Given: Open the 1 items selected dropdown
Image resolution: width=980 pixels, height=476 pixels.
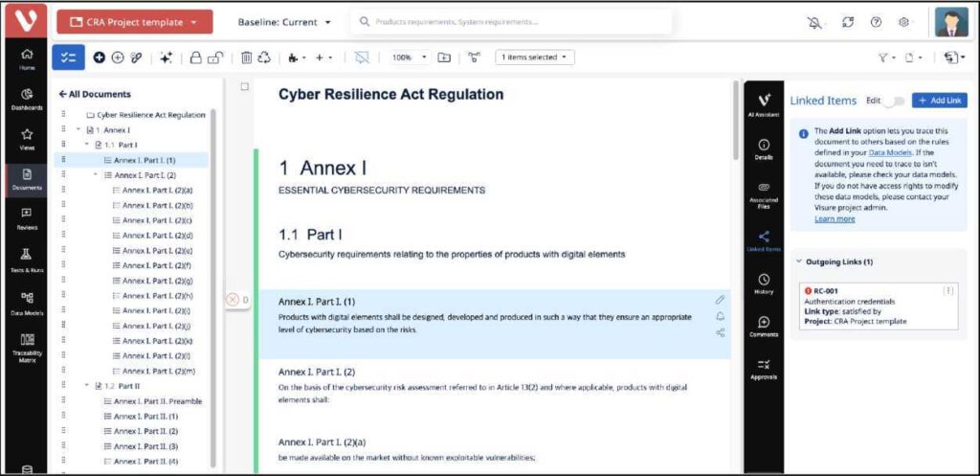Looking at the screenshot, I should [x=534, y=57].
